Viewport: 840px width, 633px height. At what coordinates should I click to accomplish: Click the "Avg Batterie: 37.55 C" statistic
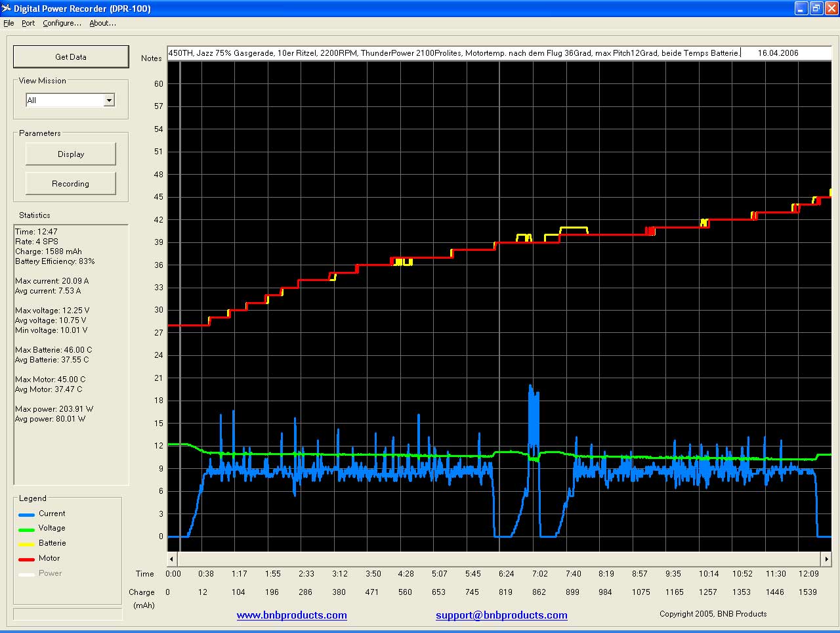(52, 360)
